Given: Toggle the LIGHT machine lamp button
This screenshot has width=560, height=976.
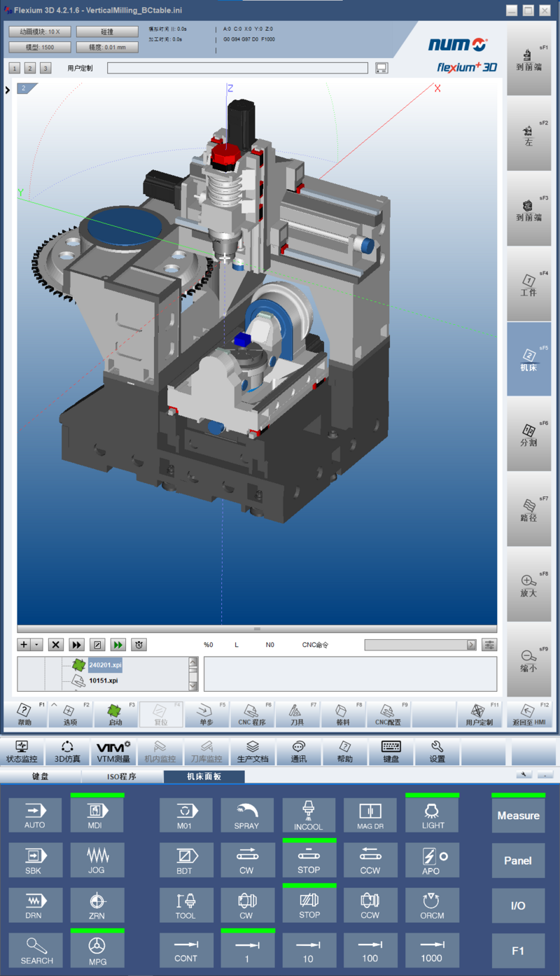Looking at the screenshot, I should (x=433, y=816).
